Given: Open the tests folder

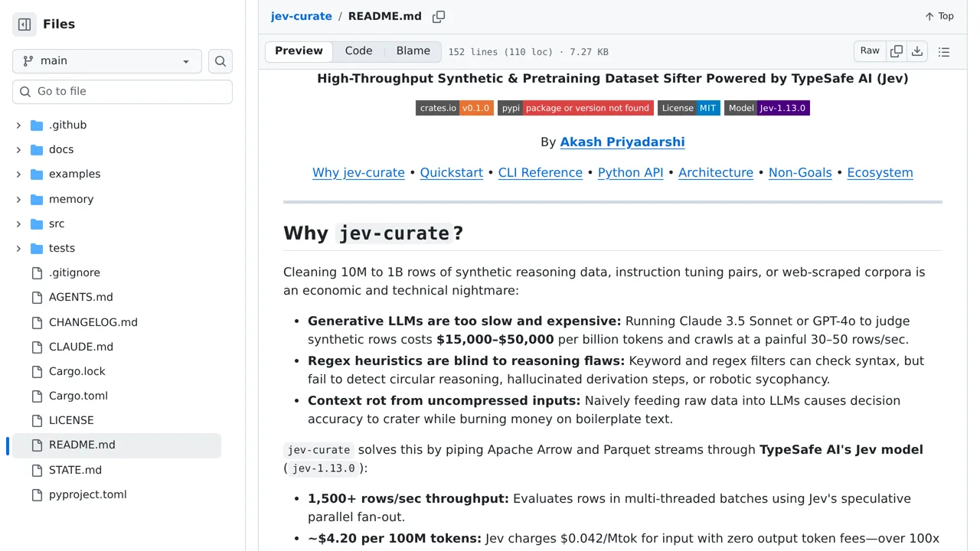Looking at the screenshot, I should pos(62,249).
